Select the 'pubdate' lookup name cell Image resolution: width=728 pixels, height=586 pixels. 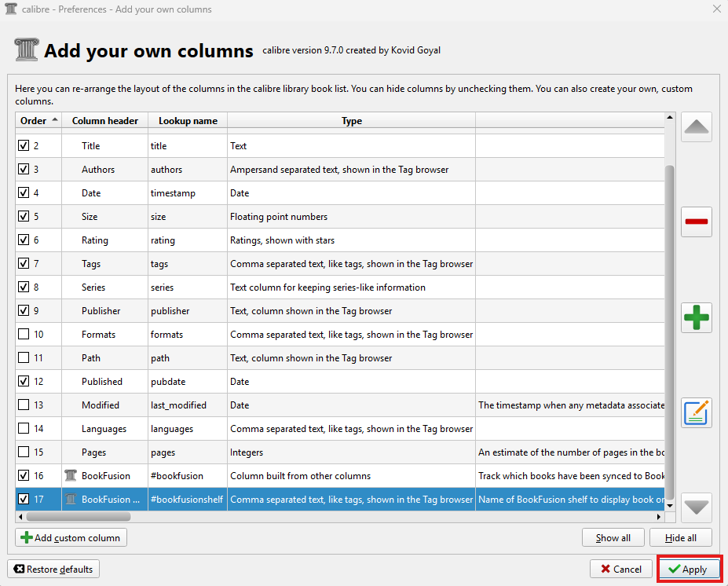point(188,381)
